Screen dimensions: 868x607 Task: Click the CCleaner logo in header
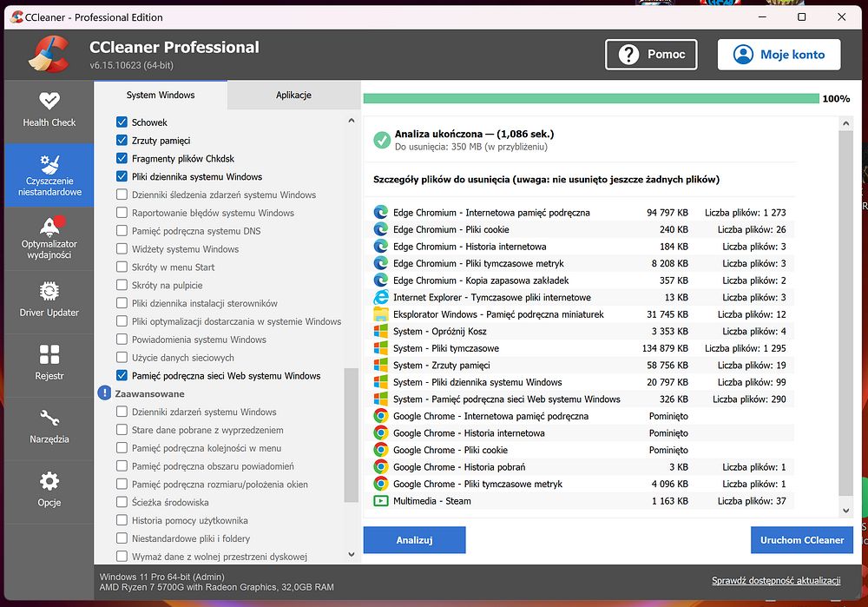tap(49, 55)
